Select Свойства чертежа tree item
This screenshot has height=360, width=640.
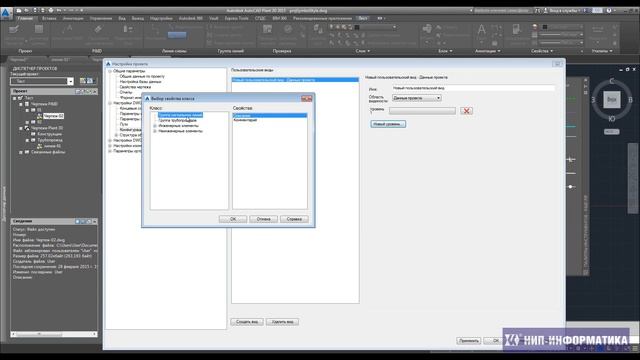click(x=135, y=87)
